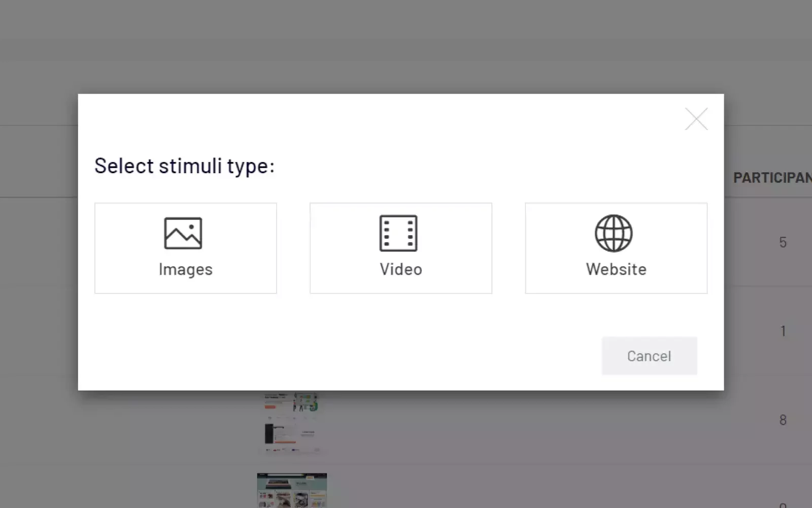This screenshot has width=812, height=508.
Task: Click participant count 1 in background table
Action: pyautogui.click(x=783, y=331)
